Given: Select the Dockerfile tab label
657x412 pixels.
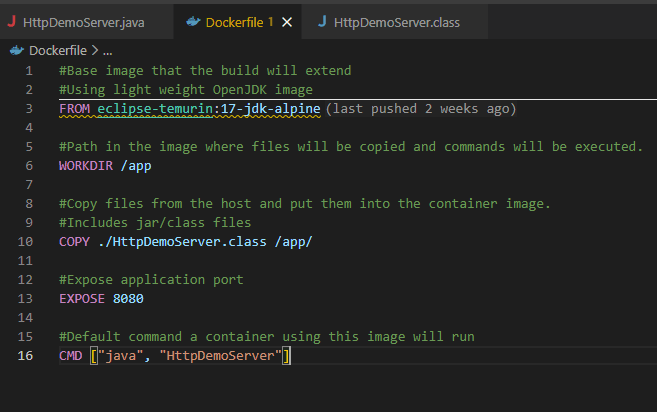Looking at the screenshot, I should coord(234,22).
